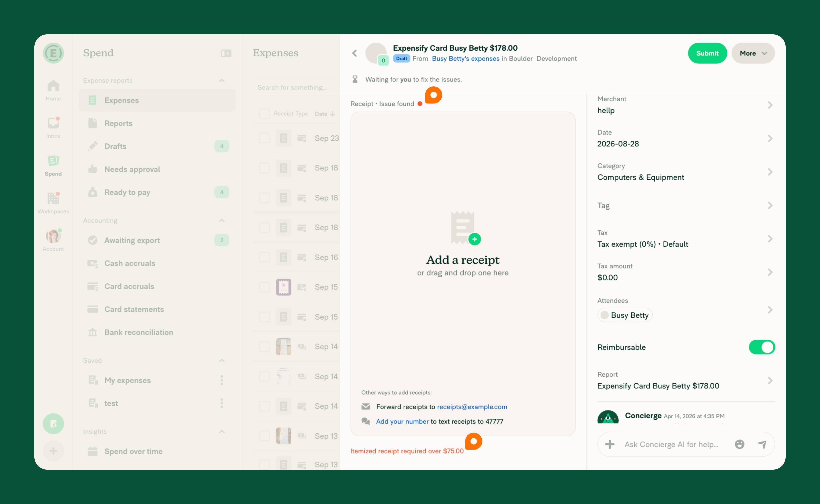The width and height of the screenshot is (820, 504).
Task: Collapse the Spend sidebar panel icon
Action: point(226,53)
